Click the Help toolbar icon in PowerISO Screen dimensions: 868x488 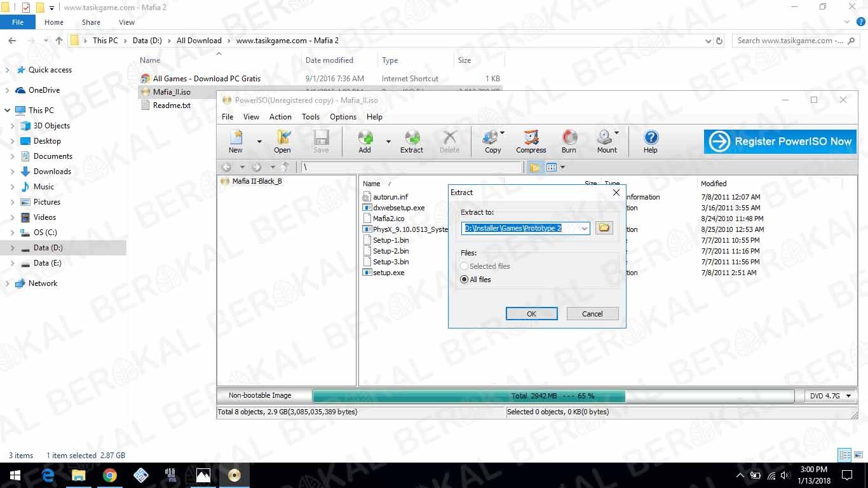coord(650,141)
